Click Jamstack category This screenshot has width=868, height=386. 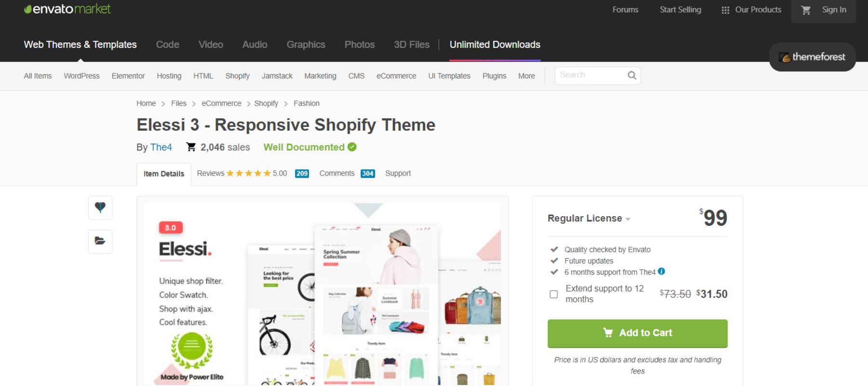coord(277,76)
